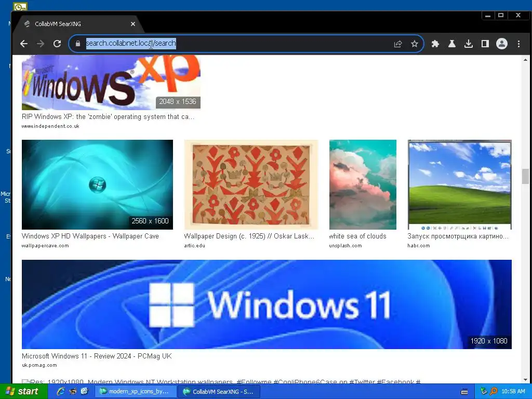This screenshot has height=399, width=532.
Task: Click the third Quick Launch icon
Action: [x=84, y=391]
